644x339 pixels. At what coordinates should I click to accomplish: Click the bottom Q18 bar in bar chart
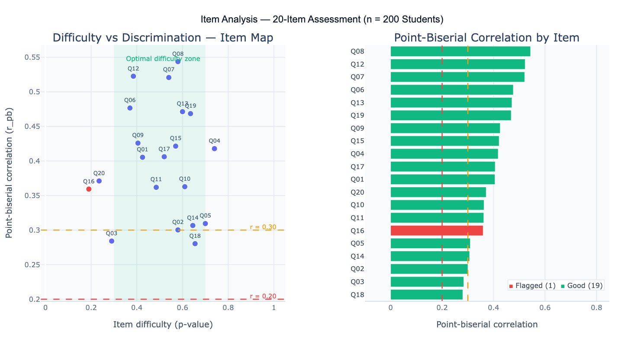(426, 295)
